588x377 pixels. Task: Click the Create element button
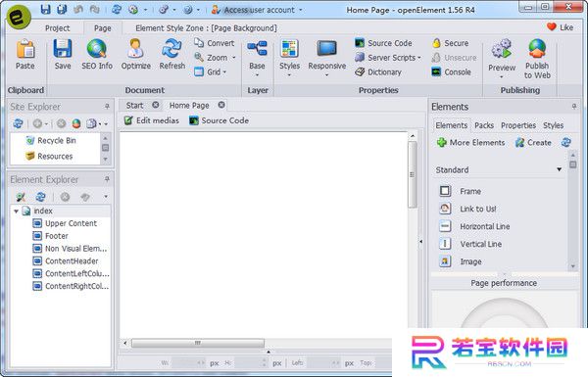pyautogui.click(x=533, y=142)
